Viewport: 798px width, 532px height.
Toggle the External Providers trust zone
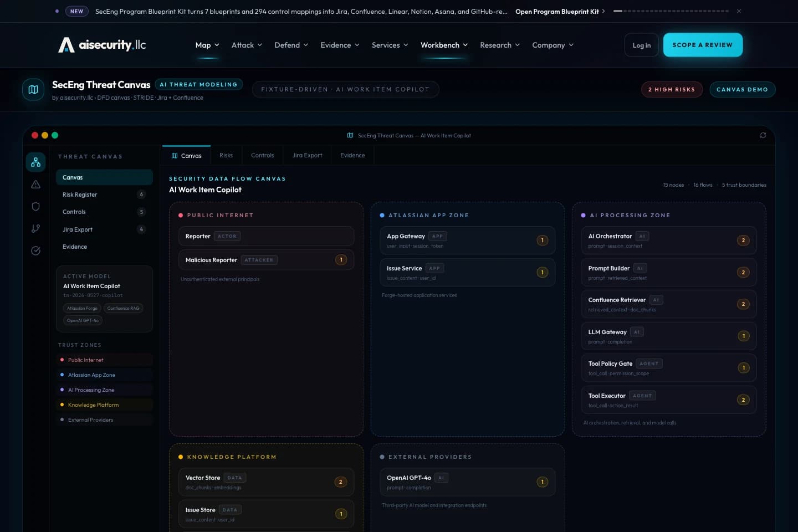(x=104, y=420)
